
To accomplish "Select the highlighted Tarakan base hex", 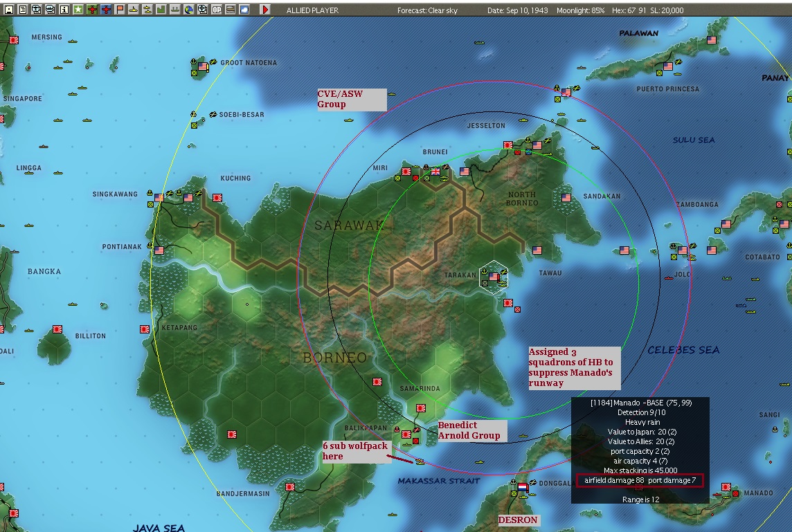I will pos(494,276).
